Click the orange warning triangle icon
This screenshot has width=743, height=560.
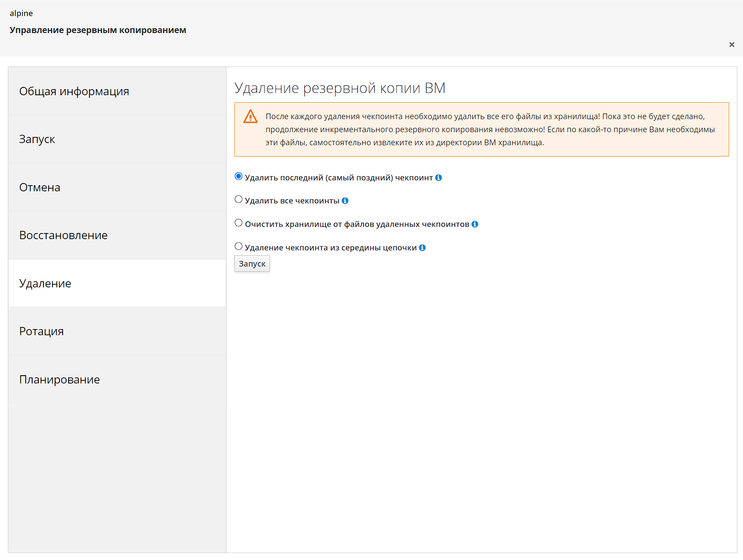tap(250, 117)
